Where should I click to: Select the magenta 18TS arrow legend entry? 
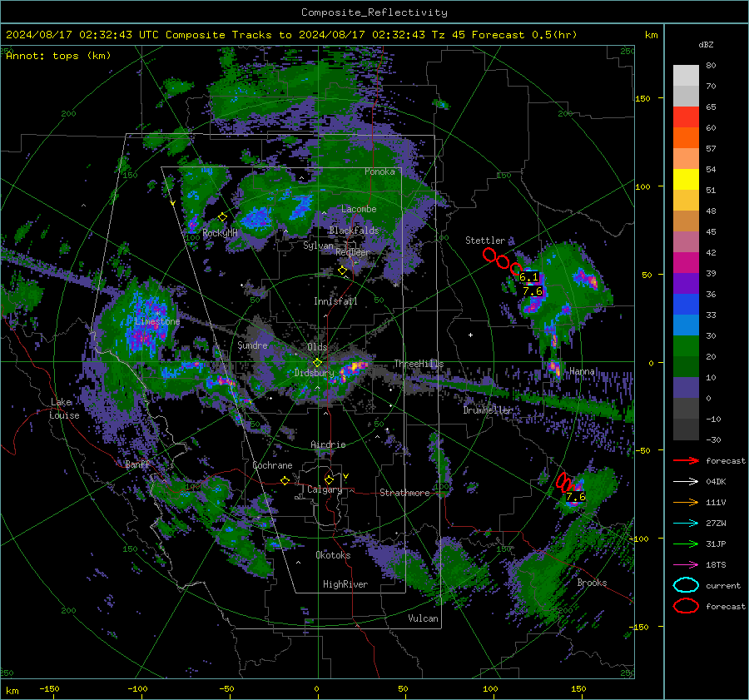coord(686,565)
